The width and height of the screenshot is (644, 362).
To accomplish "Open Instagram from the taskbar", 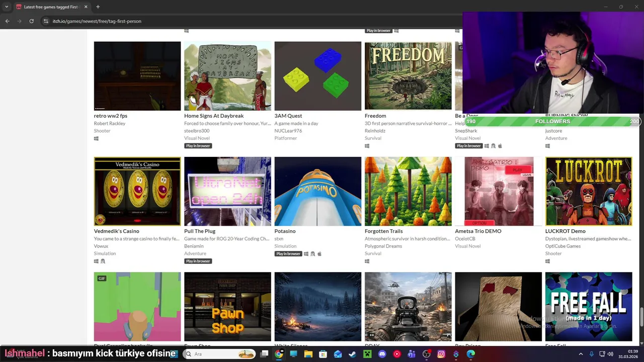I will (x=441, y=354).
